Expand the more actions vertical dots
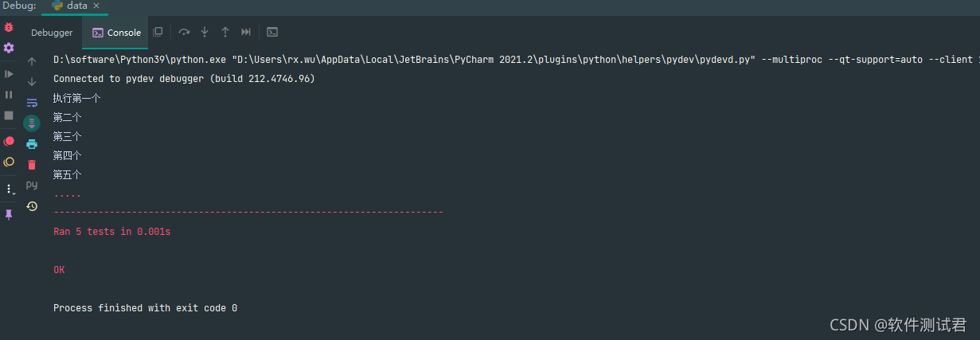980x340 pixels. pyautogui.click(x=10, y=190)
